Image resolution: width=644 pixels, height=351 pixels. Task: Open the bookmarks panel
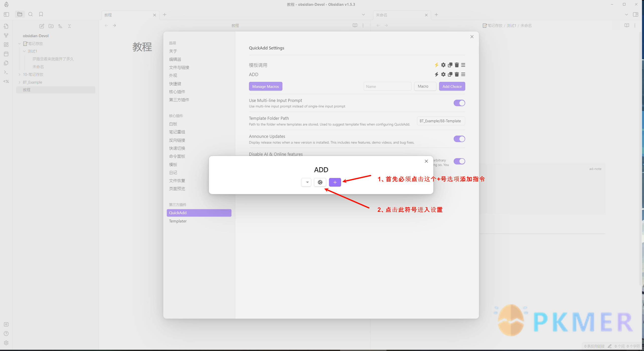click(x=41, y=14)
